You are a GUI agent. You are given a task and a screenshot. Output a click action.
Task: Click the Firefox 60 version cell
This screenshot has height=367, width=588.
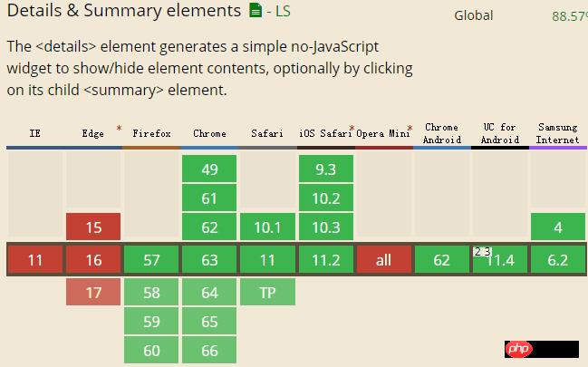(x=151, y=350)
